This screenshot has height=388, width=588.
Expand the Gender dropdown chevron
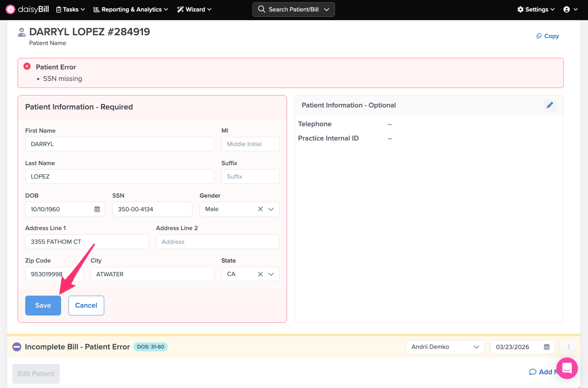pos(271,209)
